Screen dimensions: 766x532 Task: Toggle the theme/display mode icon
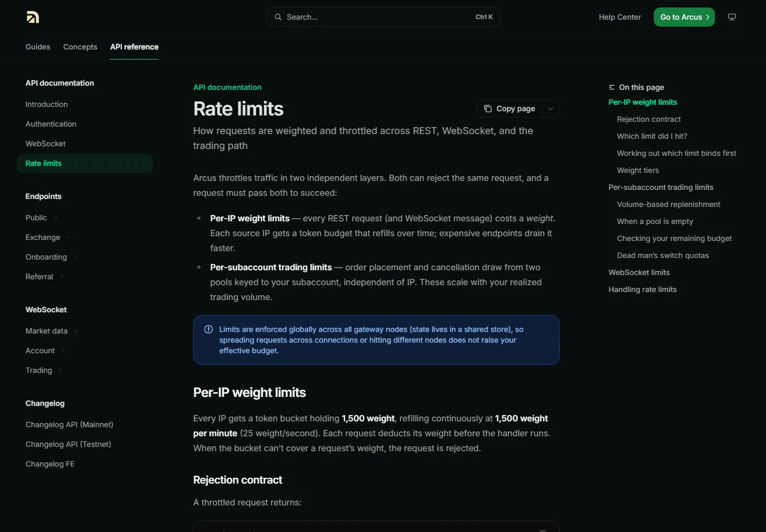732,17
